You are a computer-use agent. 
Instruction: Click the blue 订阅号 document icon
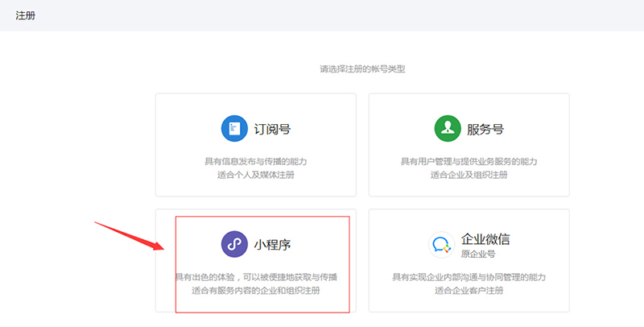click(234, 128)
